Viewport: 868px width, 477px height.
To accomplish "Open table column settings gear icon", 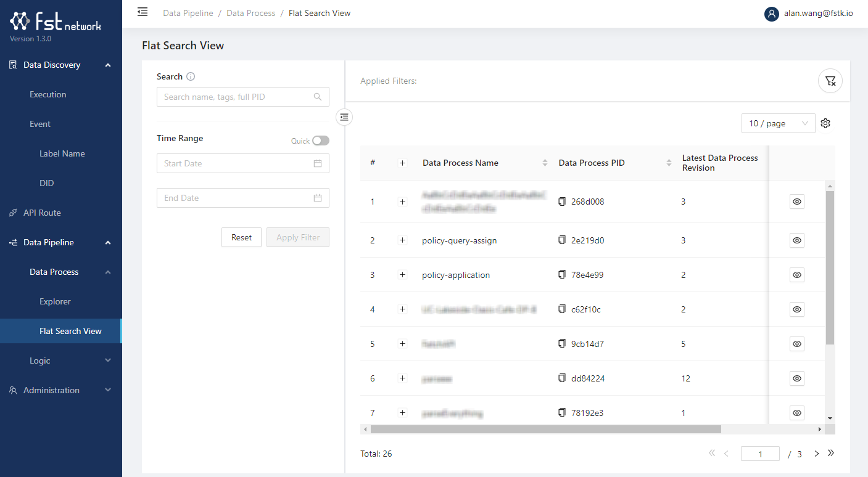I will click(x=825, y=123).
